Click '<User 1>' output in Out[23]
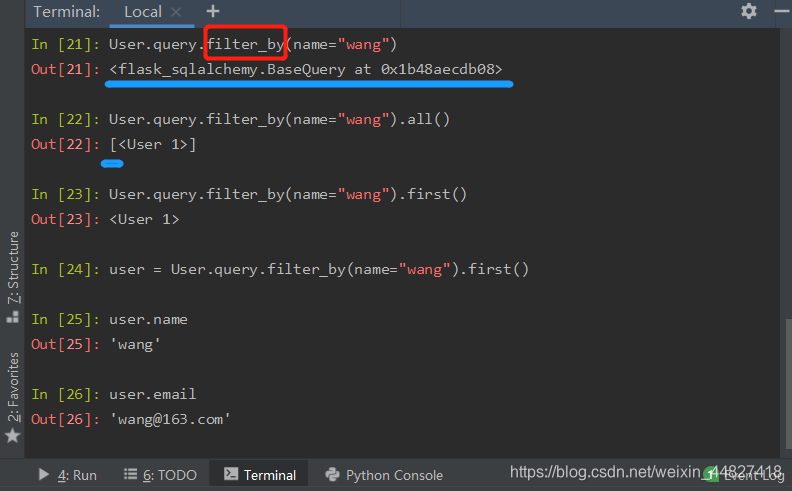Viewport: 792px width, 491px height. click(144, 219)
